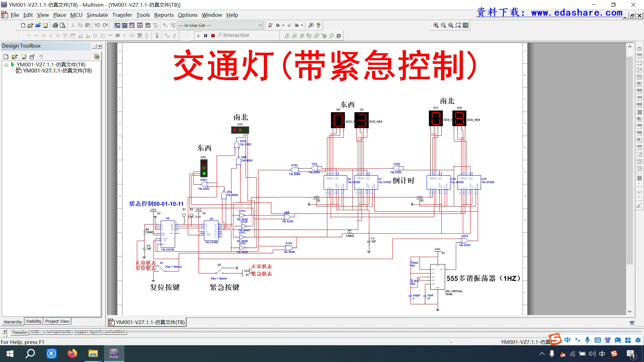Viewport: 644px width, 362px height.
Task: Select root YM001-V27.1.1 design tree item
Action: point(51,65)
